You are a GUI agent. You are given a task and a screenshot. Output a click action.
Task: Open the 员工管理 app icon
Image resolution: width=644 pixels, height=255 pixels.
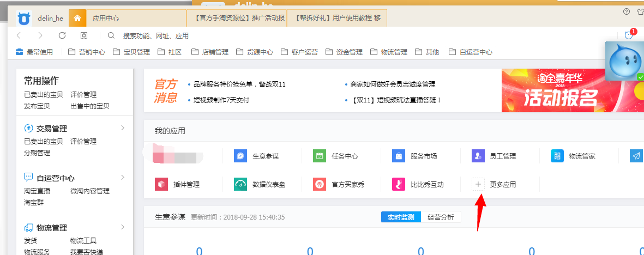pos(478,156)
